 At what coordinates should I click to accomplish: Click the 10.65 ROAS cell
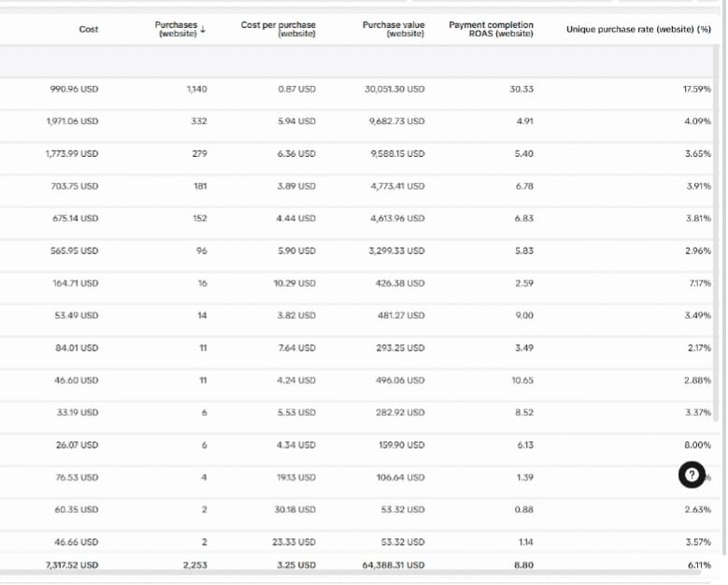point(522,380)
